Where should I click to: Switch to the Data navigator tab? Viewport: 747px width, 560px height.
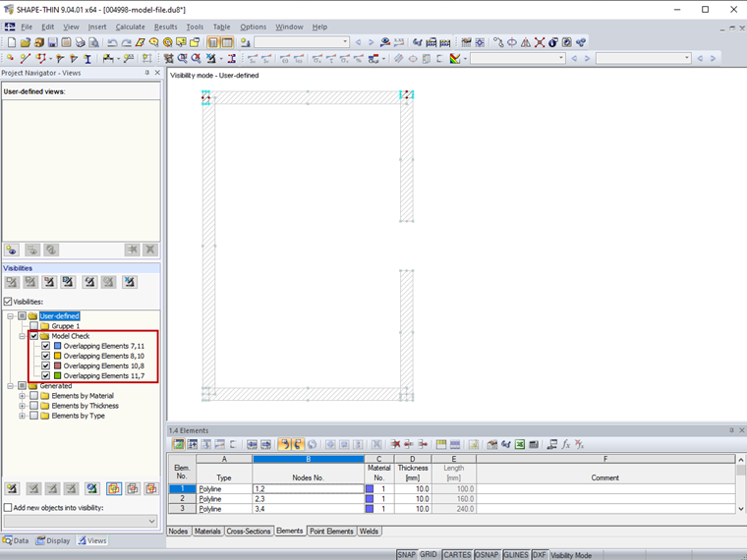coord(16,541)
